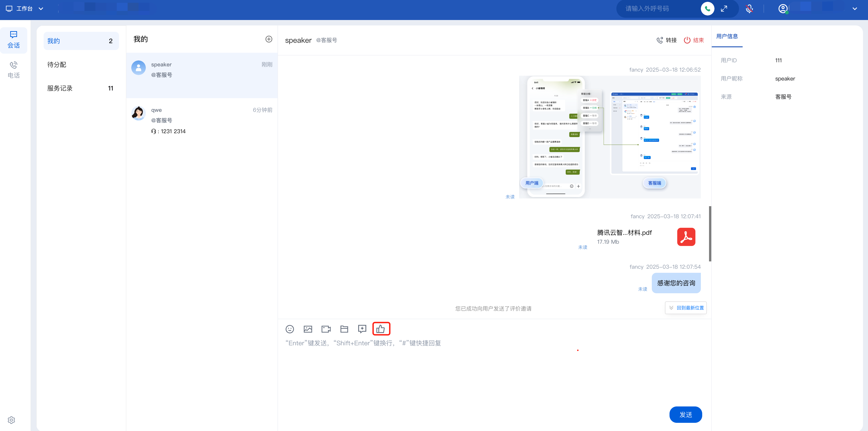Image resolution: width=868 pixels, height=431 pixels.
Task: Select 服务记录 in the left menu
Action: point(60,88)
